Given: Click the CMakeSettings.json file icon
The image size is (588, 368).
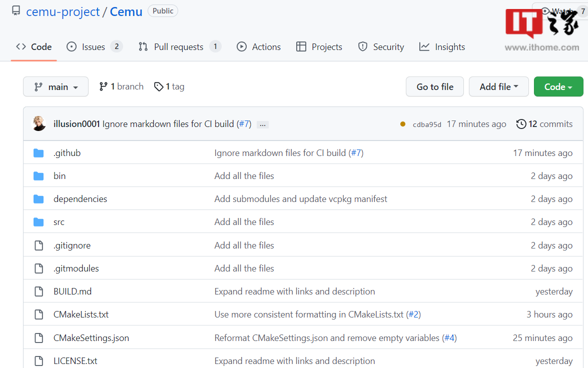Looking at the screenshot, I should [39, 338].
